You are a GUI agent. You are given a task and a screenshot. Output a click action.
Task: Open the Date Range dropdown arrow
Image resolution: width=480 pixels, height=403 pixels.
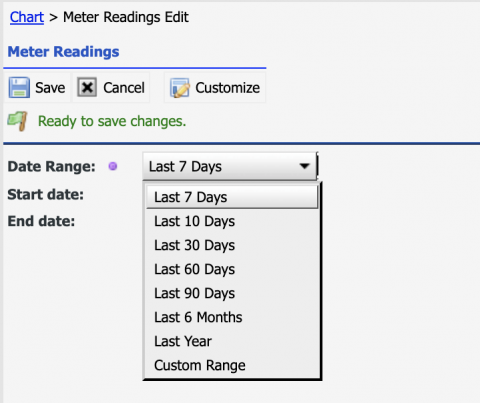[x=304, y=166]
